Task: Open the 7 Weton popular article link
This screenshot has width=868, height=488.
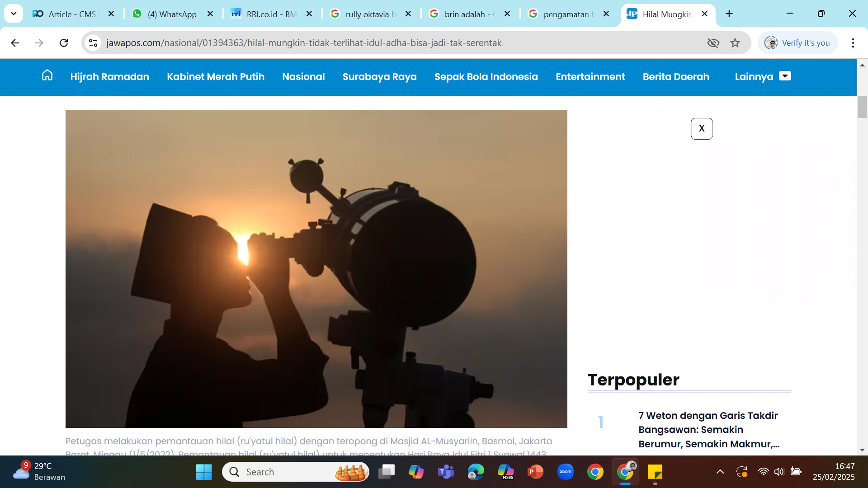Action: (708, 429)
